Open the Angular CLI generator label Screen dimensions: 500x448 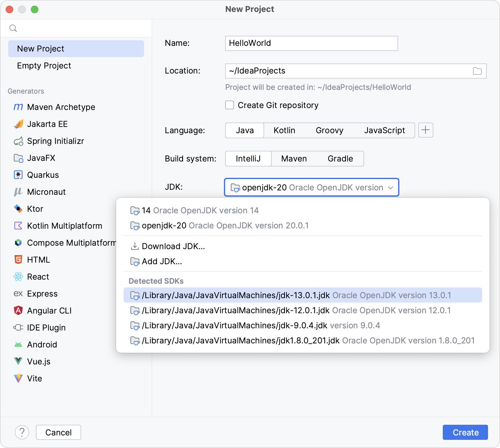coord(49,311)
